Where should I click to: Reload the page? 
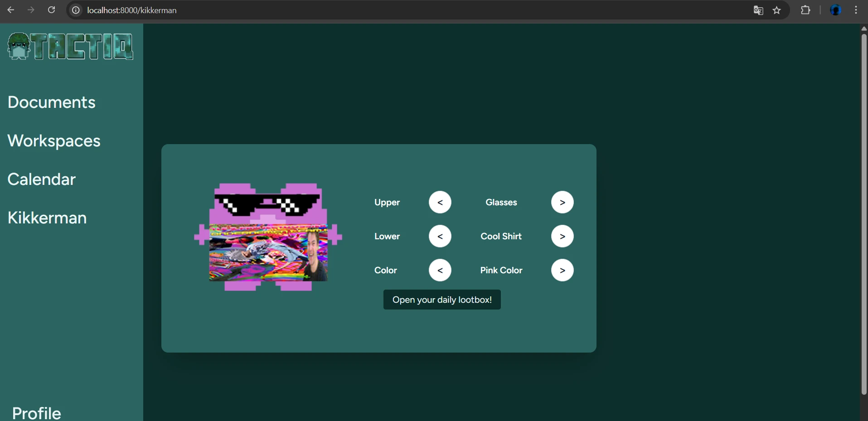(x=52, y=10)
